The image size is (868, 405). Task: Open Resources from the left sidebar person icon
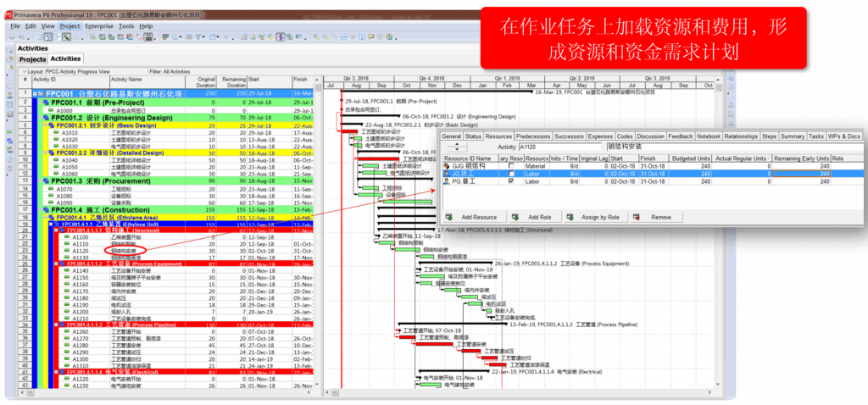pyautogui.click(x=9, y=95)
